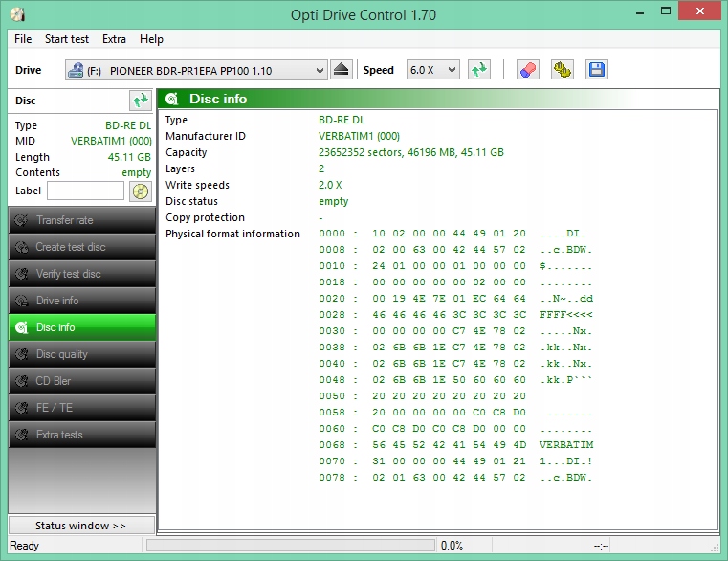Image resolution: width=728 pixels, height=561 pixels.
Task: Open the Start test menu
Action: [x=67, y=39]
